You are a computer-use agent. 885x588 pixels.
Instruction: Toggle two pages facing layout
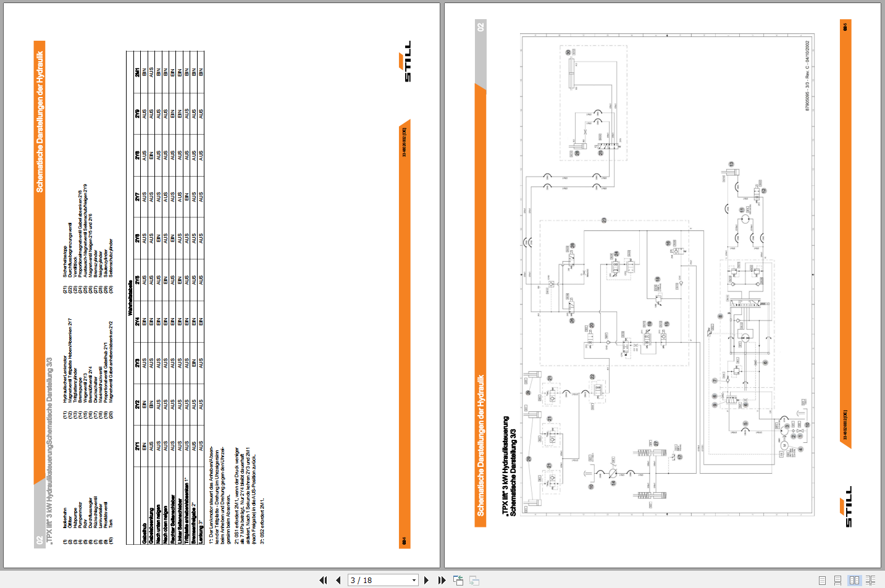854,580
